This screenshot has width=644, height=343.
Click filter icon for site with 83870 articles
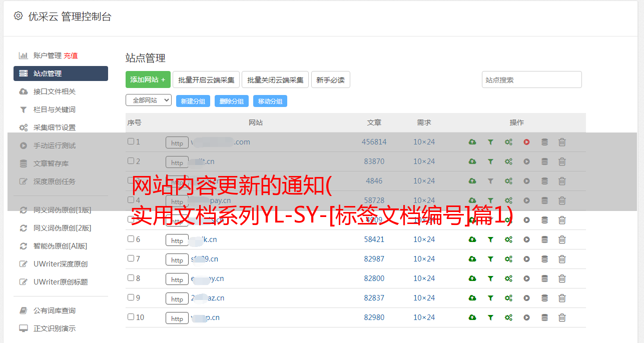[x=490, y=161]
